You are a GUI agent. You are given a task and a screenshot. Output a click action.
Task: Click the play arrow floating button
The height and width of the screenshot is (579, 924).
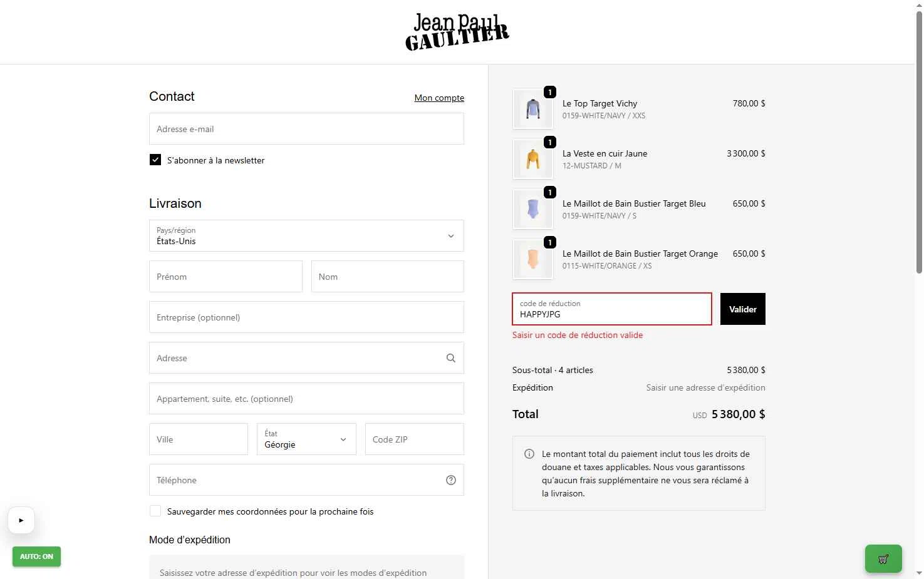pyautogui.click(x=21, y=520)
